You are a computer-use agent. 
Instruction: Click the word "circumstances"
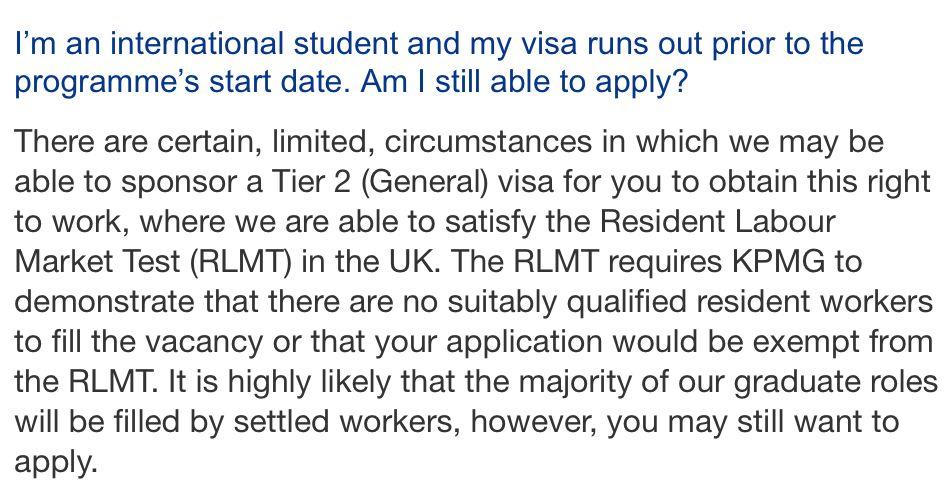[488, 142]
